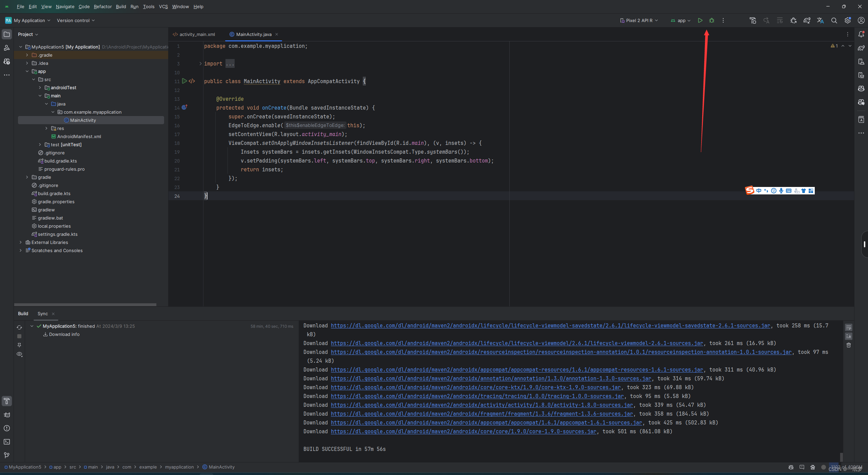Open Terminal tool window icon

click(7, 442)
